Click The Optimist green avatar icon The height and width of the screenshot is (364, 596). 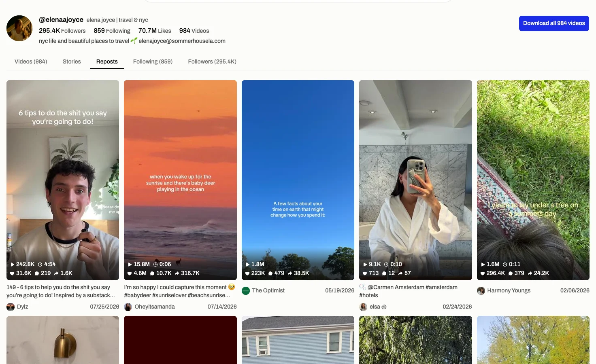click(246, 291)
